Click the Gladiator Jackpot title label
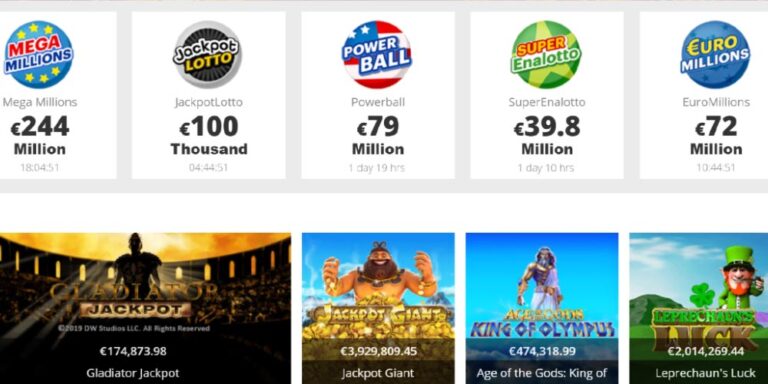Viewport: 768px width, 384px height. point(133,373)
